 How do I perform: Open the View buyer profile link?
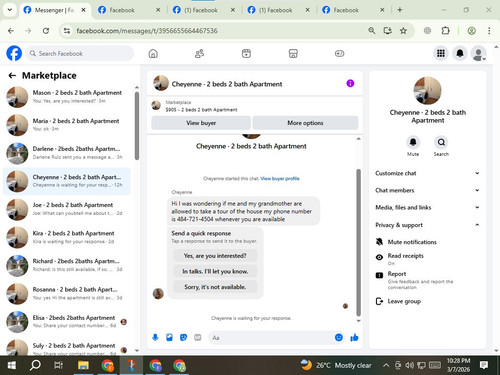(x=280, y=179)
